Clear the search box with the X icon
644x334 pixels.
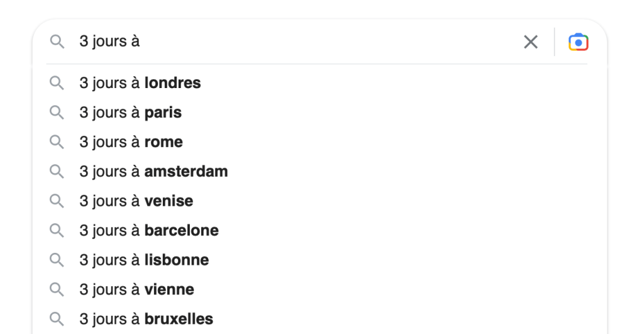(x=531, y=42)
